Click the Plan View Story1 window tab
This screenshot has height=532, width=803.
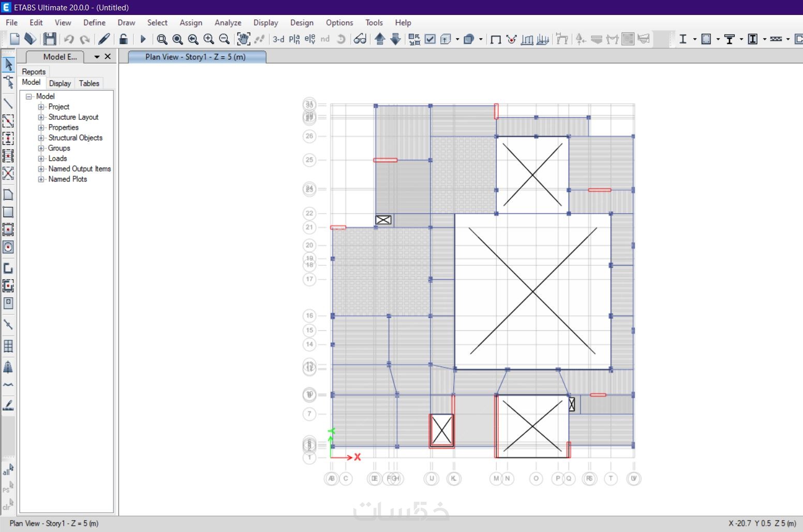(196, 57)
